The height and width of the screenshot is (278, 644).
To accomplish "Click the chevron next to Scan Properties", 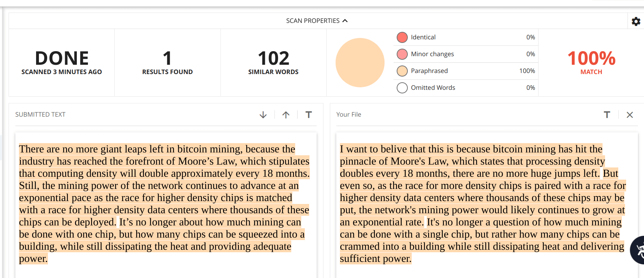I will [x=345, y=21].
